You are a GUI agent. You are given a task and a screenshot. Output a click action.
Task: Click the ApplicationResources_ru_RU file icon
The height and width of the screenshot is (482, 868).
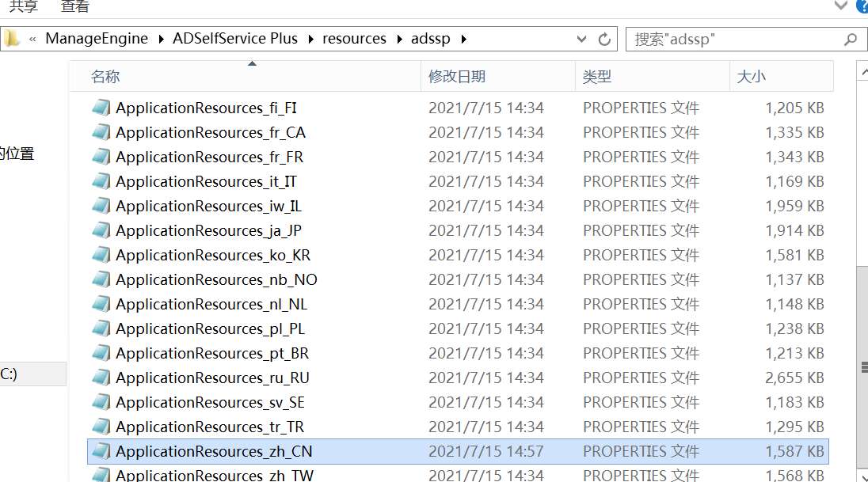(101, 378)
